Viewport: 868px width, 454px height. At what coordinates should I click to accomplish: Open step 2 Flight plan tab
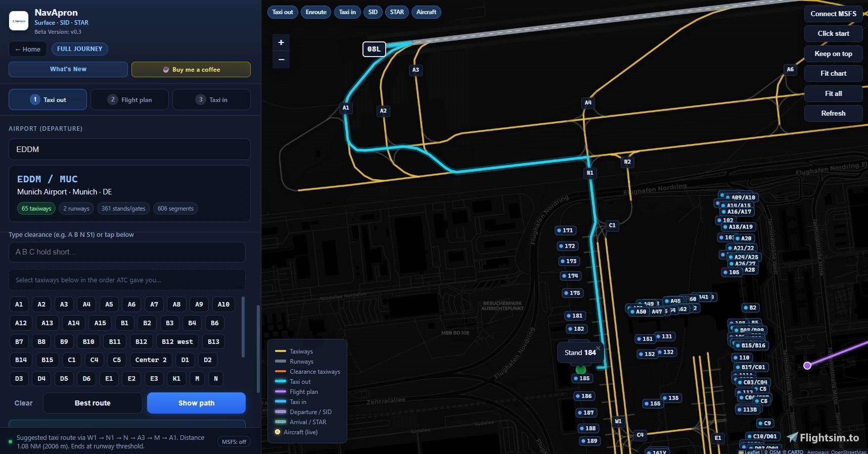(x=130, y=99)
